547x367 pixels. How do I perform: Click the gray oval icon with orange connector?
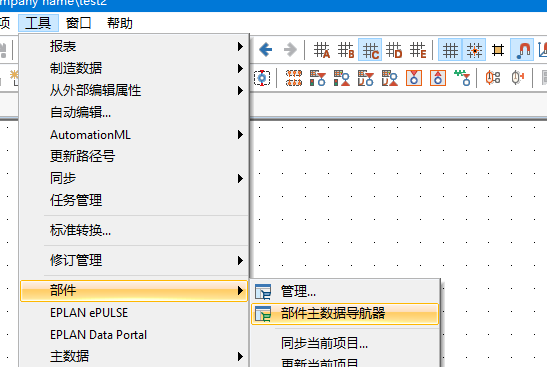517,78
